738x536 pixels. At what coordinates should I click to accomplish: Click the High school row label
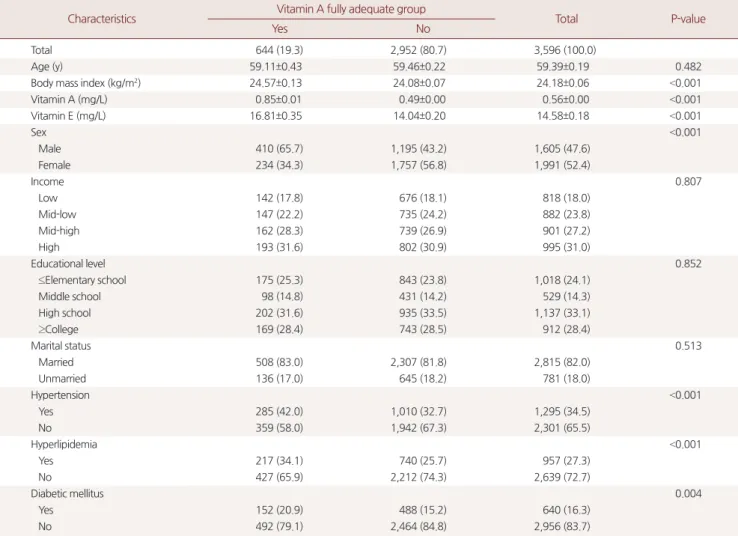click(64, 313)
